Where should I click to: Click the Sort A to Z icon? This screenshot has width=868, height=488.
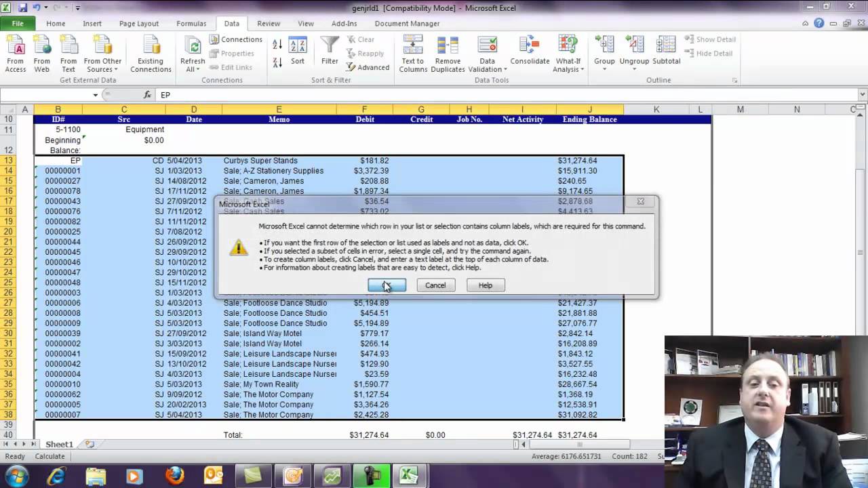[x=277, y=45]
